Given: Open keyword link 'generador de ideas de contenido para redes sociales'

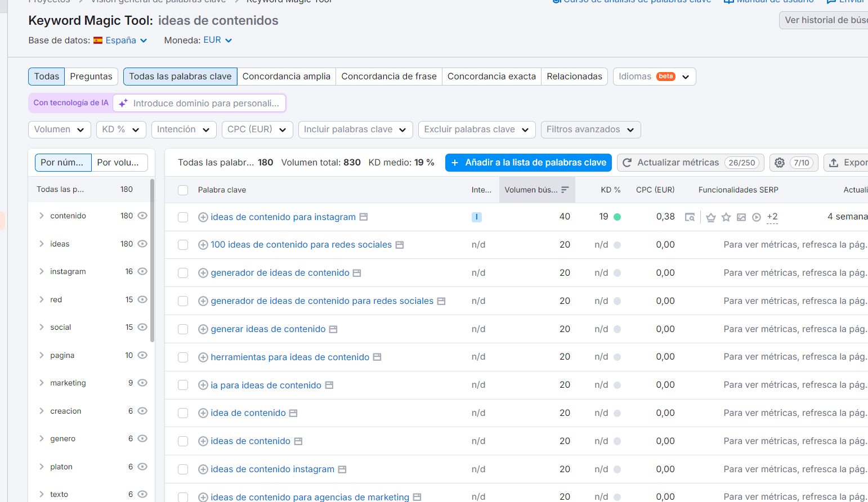Looking at the screenshot, I should [x=322, y=301].
